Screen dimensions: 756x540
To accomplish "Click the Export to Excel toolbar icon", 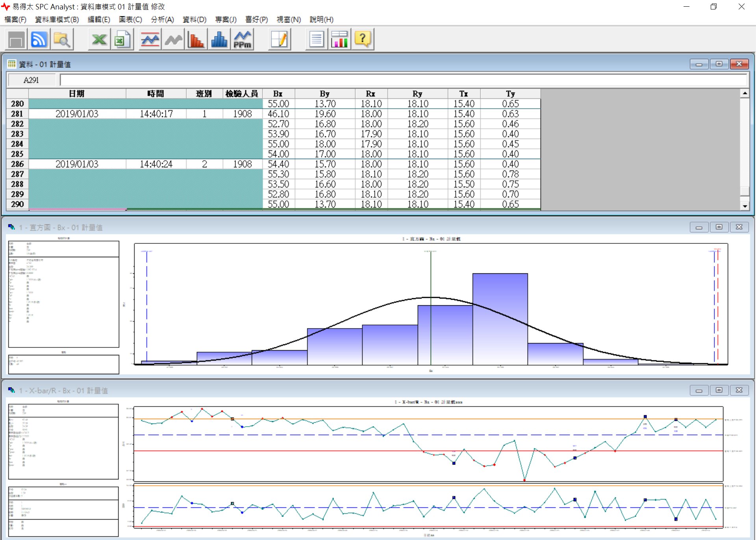I will pos(98,39).
